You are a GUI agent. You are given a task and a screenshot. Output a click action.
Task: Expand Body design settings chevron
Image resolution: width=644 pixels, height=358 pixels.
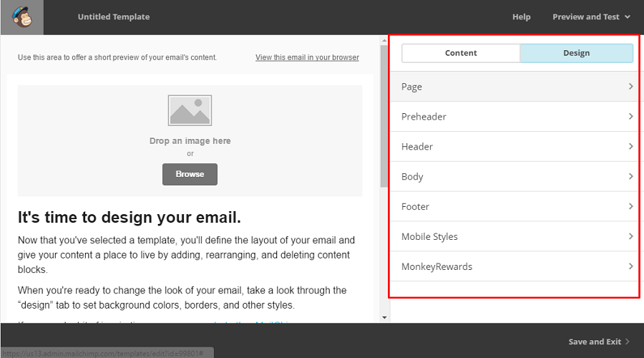pyautogui.click(x=631, y=176)
